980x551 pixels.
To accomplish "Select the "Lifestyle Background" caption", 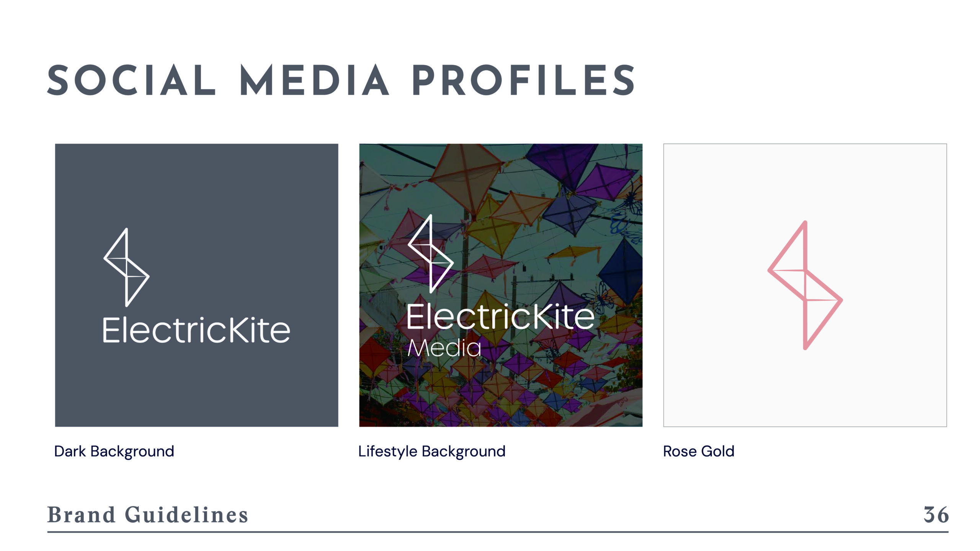I will [x=432, y=452].
